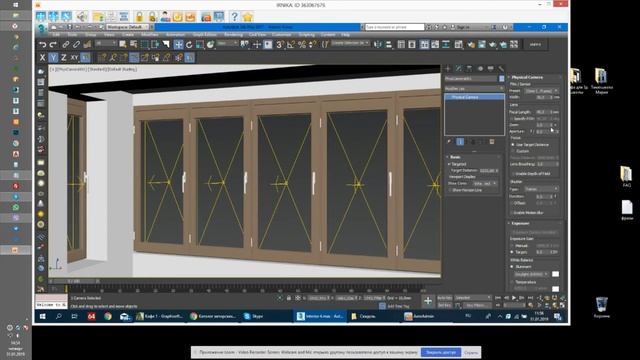Restrict to Y axis constraint
Viewport: 640px width, 360px height.
[53, 58]
